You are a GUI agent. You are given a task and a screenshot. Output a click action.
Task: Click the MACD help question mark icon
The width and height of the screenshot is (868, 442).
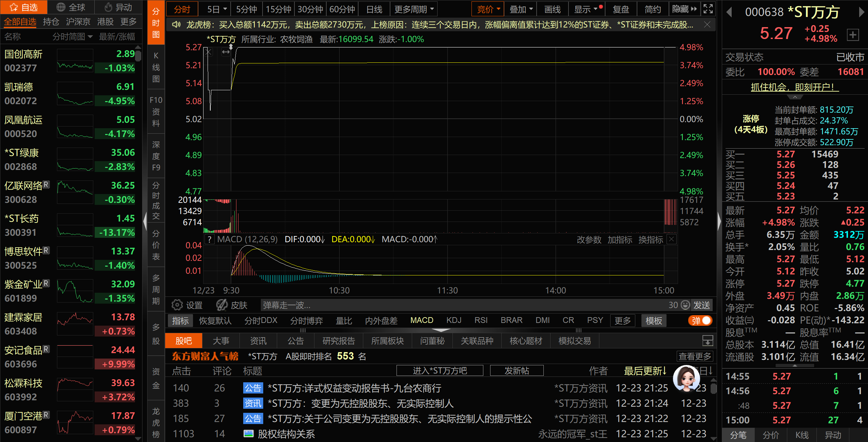point(210,239)
